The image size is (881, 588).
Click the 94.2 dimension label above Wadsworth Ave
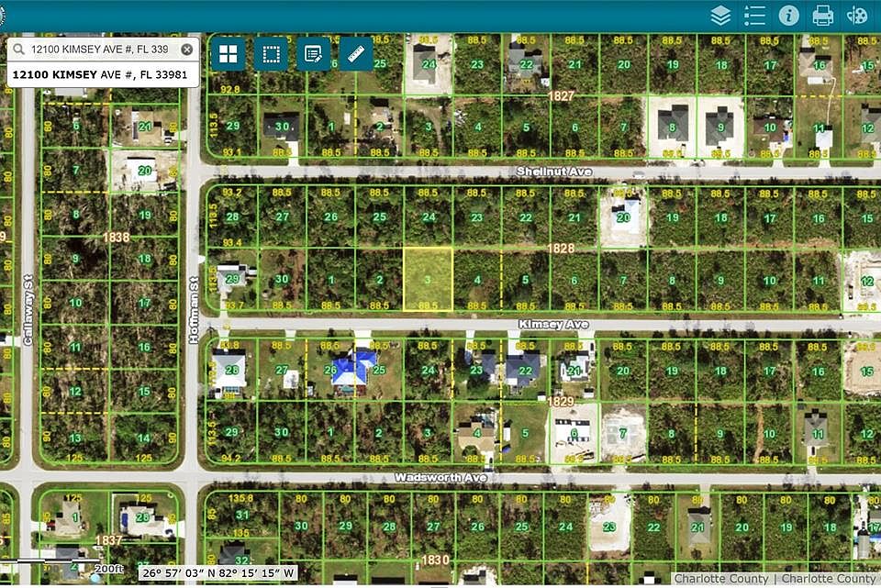[x=231, y=459]
